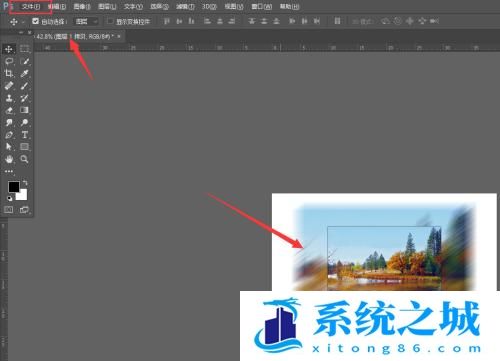Click the background white color swatch

point(22,195)
